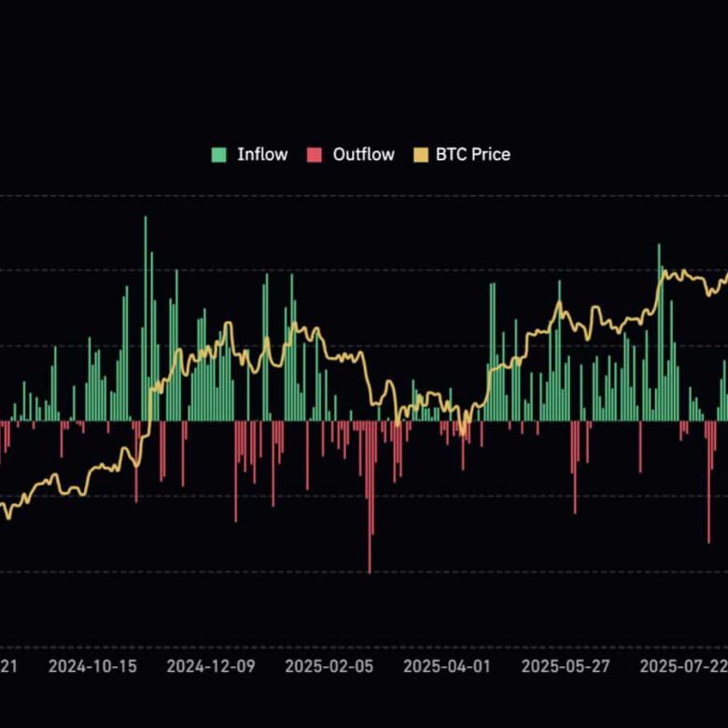Click the 2025-04-01 axis date label

coord(447,666)
